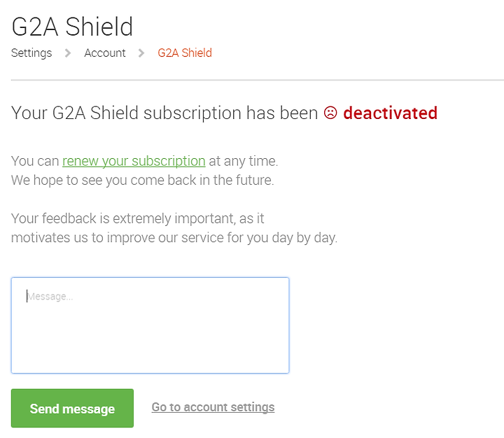This screenshot has width=504, height=438.
Task: Click the sad face icon beside deactivated
Action: click(330, 113)
